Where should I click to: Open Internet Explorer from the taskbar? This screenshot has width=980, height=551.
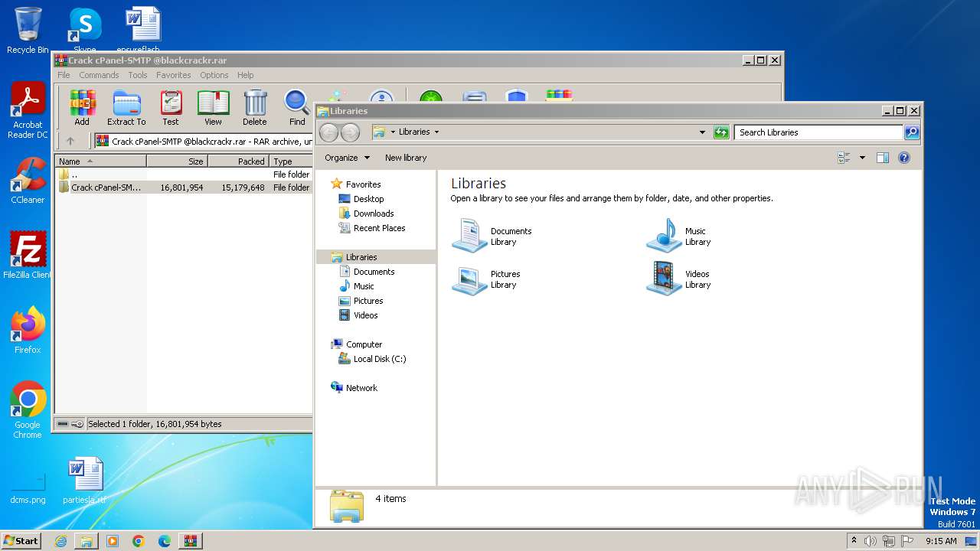tap(60, 541)
